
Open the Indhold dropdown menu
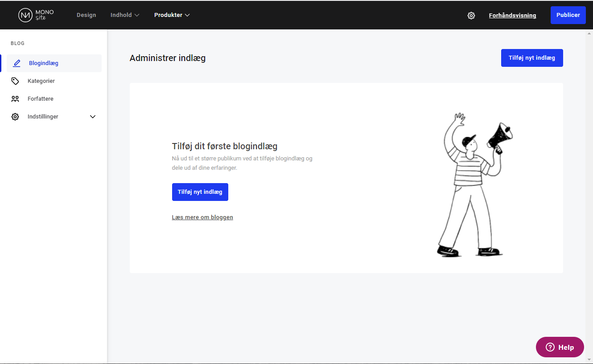(x=125, y=15)
